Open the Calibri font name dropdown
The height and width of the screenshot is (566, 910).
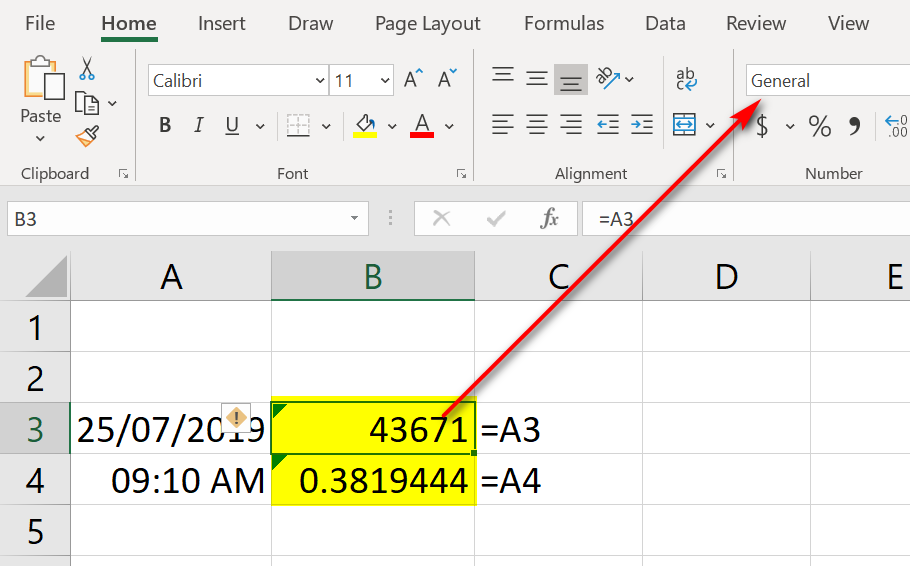click(x=320, y=81)
